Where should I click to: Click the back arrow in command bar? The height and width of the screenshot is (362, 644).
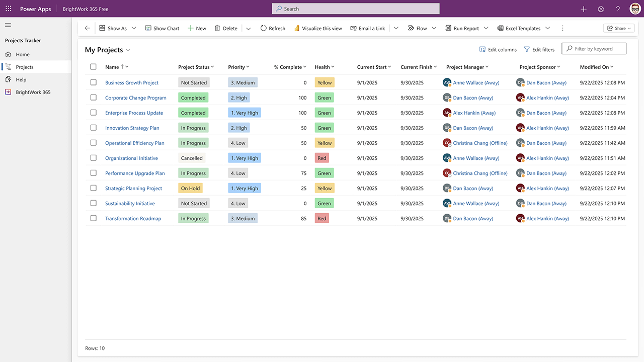click(x=87, y=28)
